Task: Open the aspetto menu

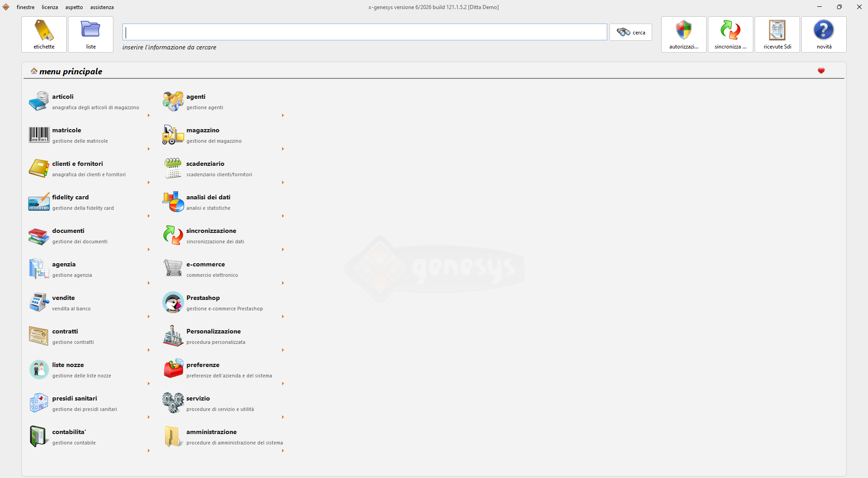Action: (74, 7)
